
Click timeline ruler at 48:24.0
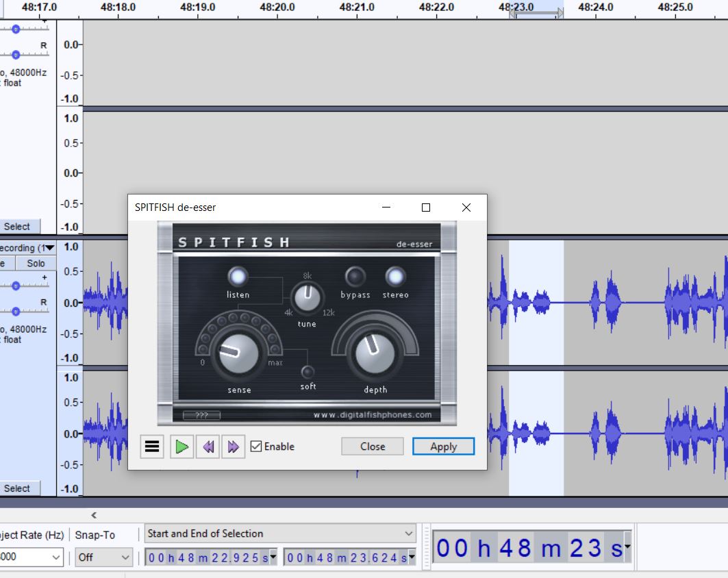coord(596,8)
